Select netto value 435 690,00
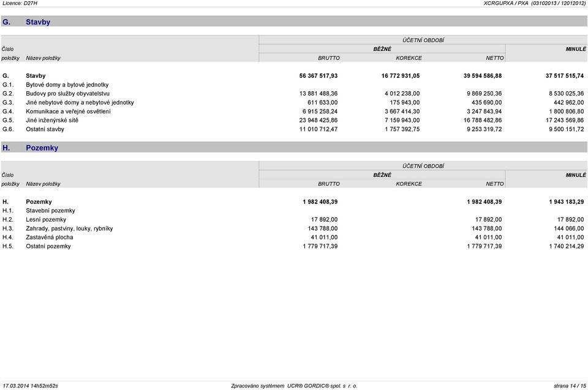Screen dimensions: 588x390 [x=487, y=102]
